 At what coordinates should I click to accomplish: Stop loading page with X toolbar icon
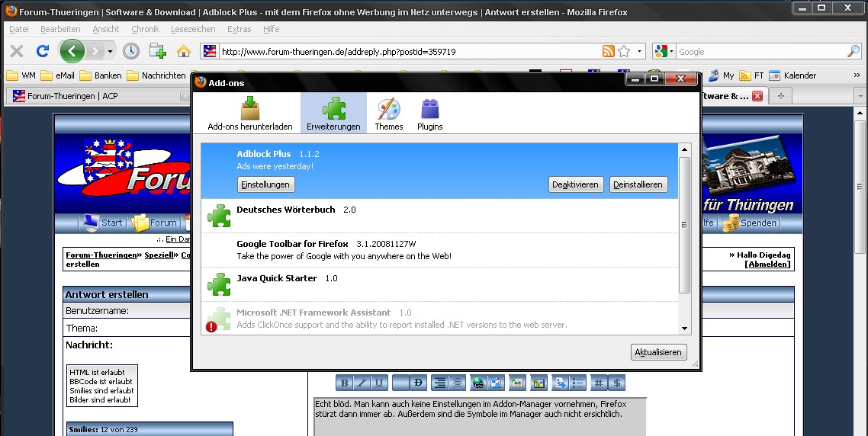[x=17, y=52]
